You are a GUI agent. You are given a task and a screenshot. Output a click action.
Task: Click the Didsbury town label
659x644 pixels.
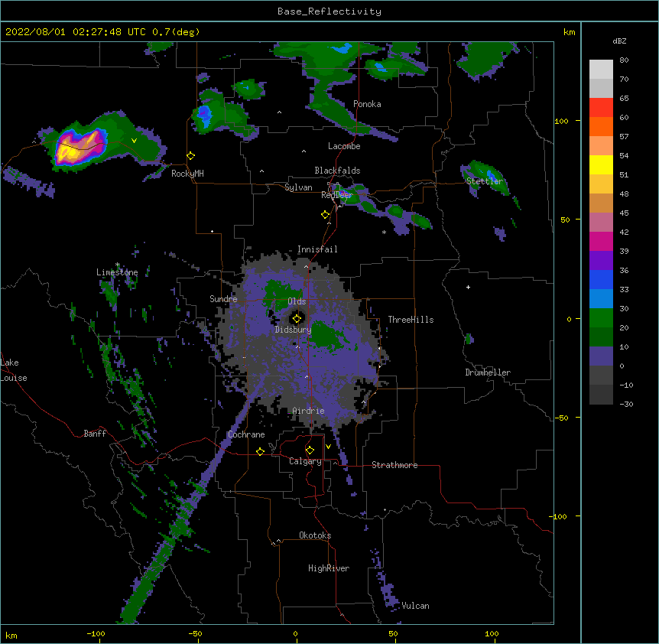point(293,330)
